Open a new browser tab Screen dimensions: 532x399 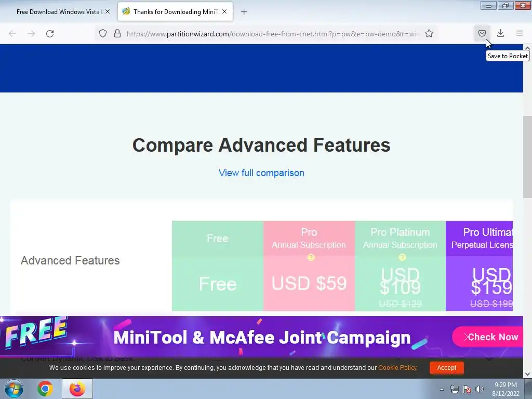244,12
